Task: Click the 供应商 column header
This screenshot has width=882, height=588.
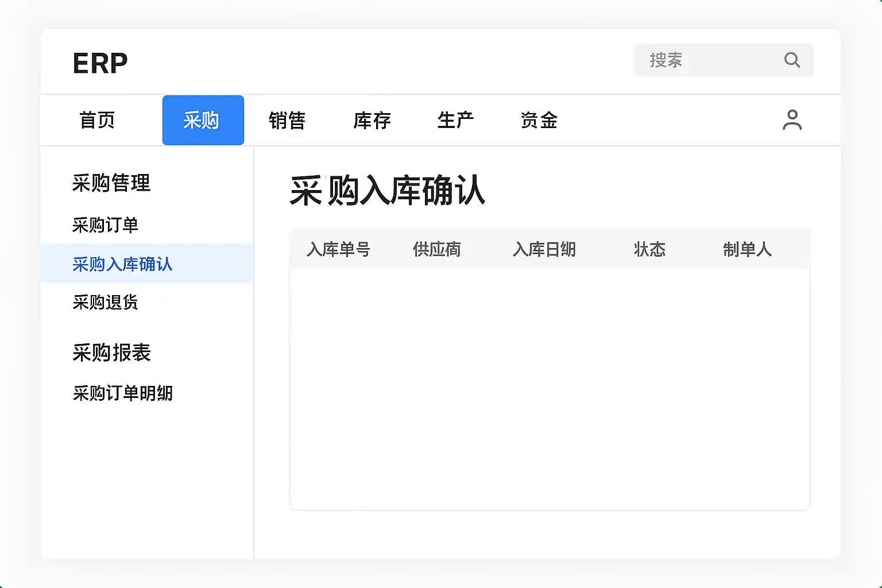Action: 436,249
